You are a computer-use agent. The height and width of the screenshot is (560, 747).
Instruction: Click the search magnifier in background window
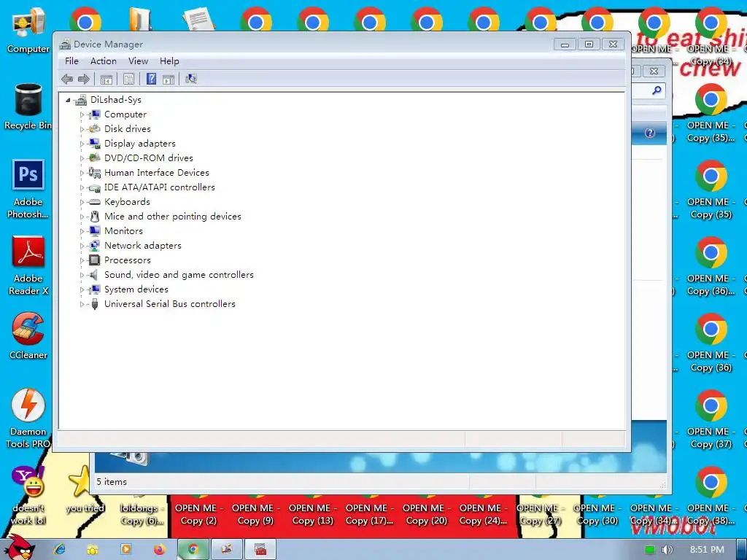(x=657, y=90)
